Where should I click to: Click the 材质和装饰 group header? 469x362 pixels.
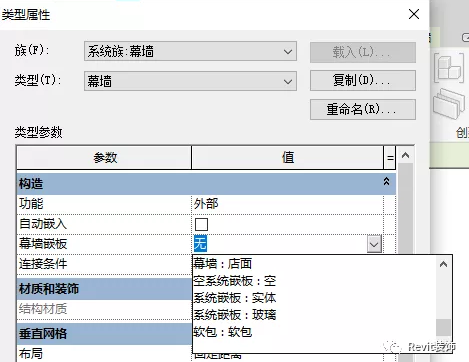104,289
